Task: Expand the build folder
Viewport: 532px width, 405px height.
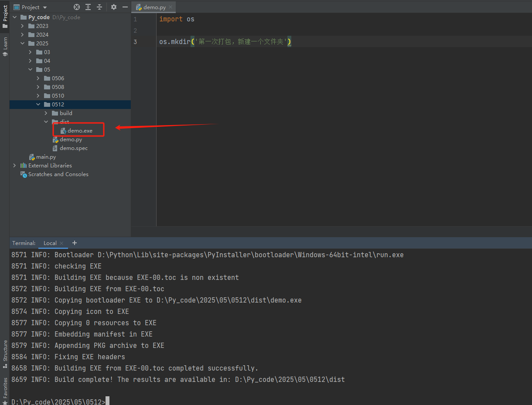Action: (46, 113)
